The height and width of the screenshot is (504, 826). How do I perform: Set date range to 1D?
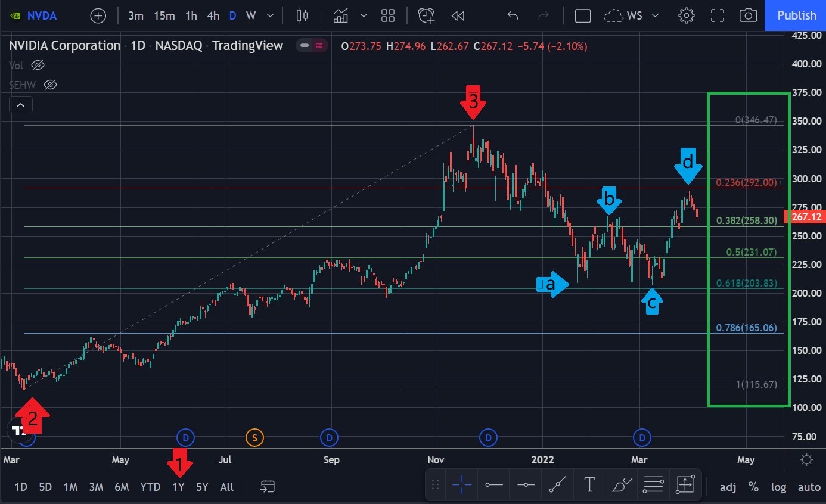pos(21,487)
